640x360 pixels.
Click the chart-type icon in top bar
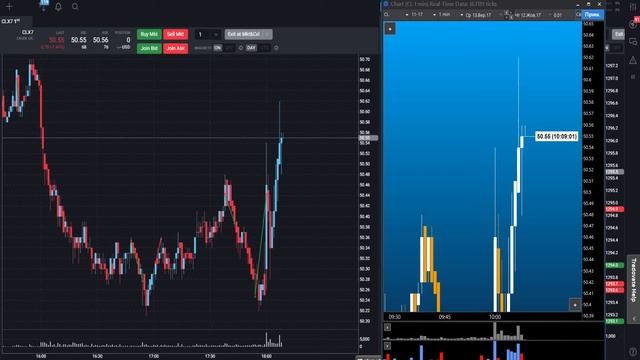pyautogui.click(x=44, y=4)
